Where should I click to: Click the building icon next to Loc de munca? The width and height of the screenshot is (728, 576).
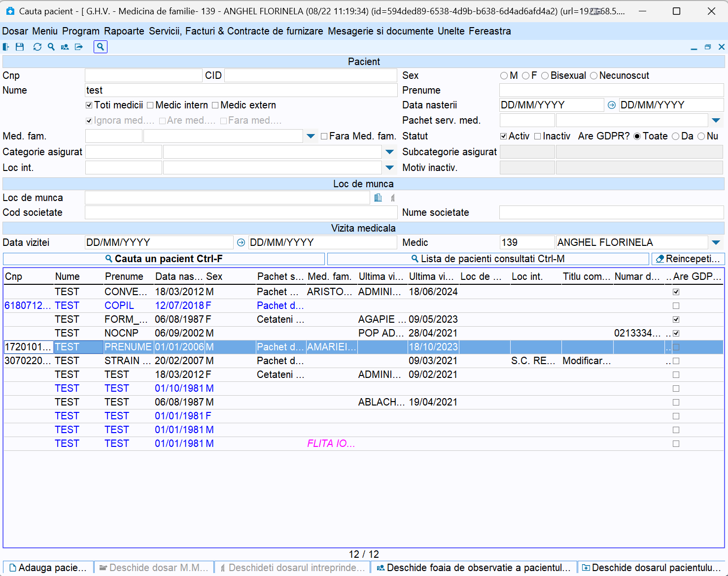378,198
